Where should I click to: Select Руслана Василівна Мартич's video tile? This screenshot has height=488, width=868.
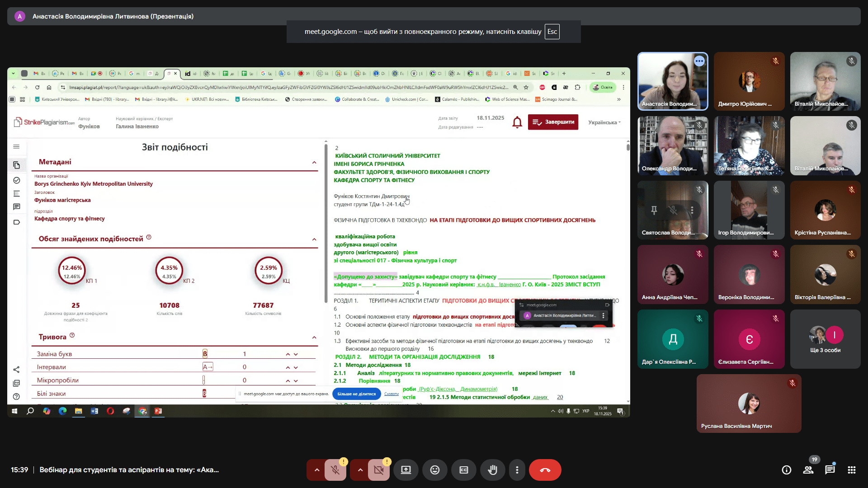click(x=749, y=403)
